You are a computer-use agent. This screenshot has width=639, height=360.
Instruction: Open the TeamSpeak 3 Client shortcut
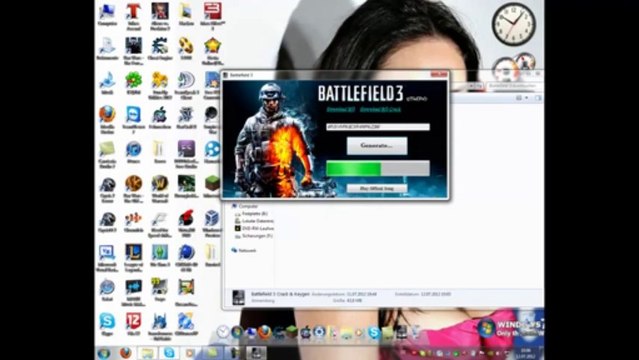[186, 85]
